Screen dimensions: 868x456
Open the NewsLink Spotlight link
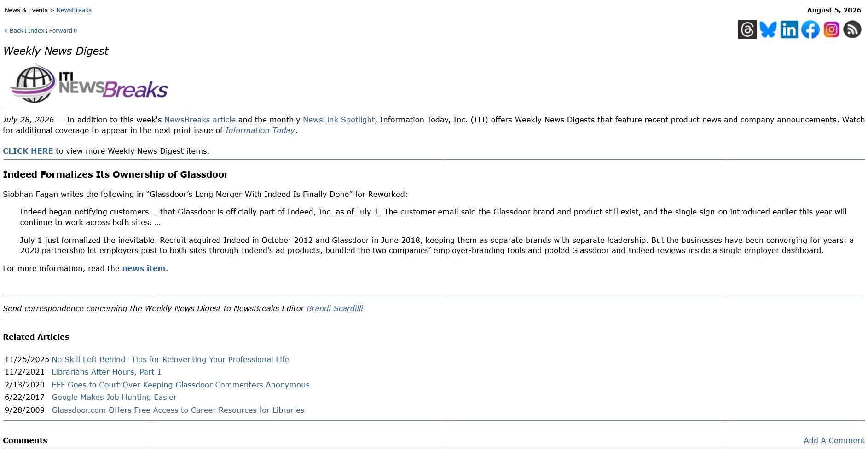339,120
